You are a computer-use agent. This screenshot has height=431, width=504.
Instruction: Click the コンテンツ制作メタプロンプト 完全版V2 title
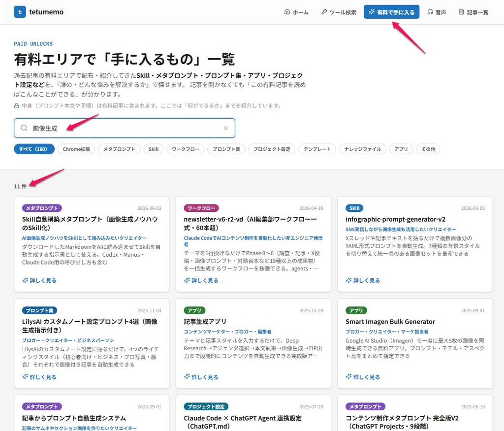click(402, 422)
